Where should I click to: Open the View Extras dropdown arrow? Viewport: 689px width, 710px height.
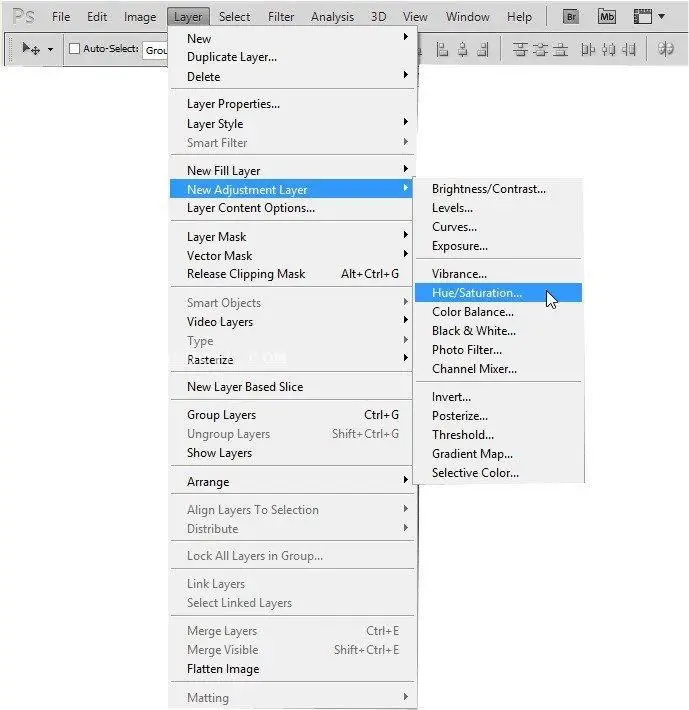pos(661,17)
